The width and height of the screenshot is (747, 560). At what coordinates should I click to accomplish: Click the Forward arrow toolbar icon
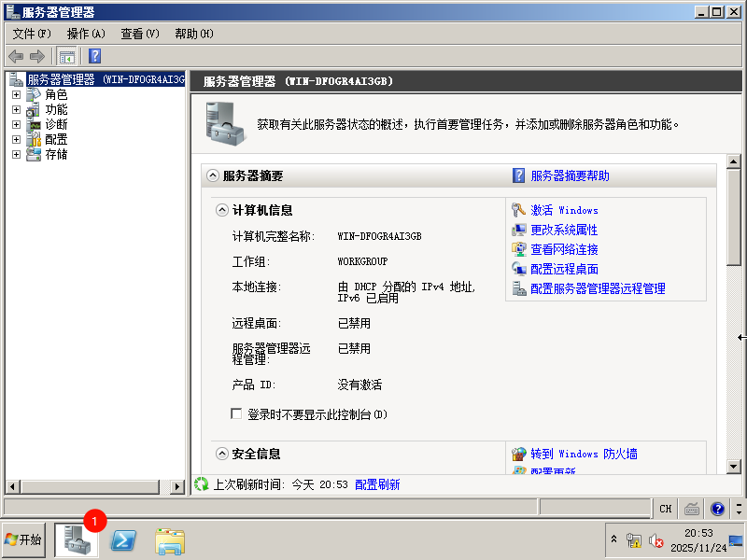(37, 56)
